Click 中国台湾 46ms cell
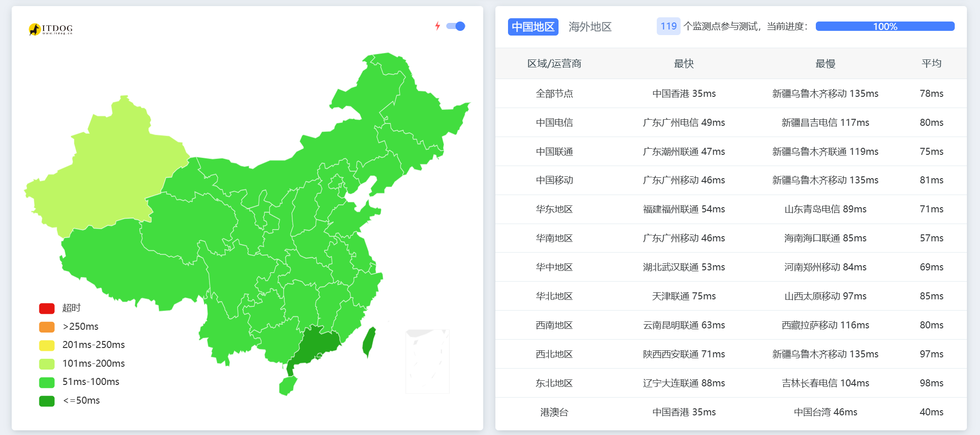The width and height of the screenshot is (980, 435). [826, 412]
